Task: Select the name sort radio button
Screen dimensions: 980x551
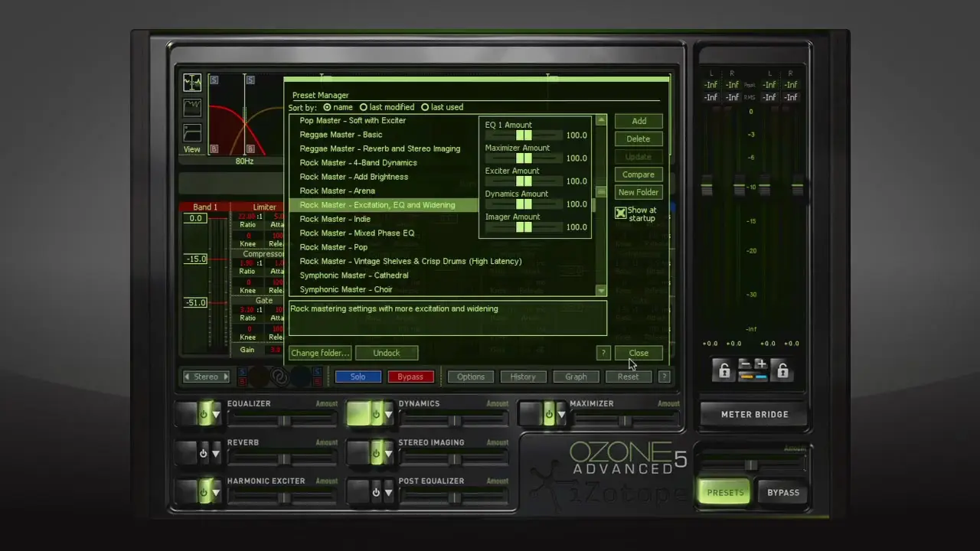Action: coord(327,107)
